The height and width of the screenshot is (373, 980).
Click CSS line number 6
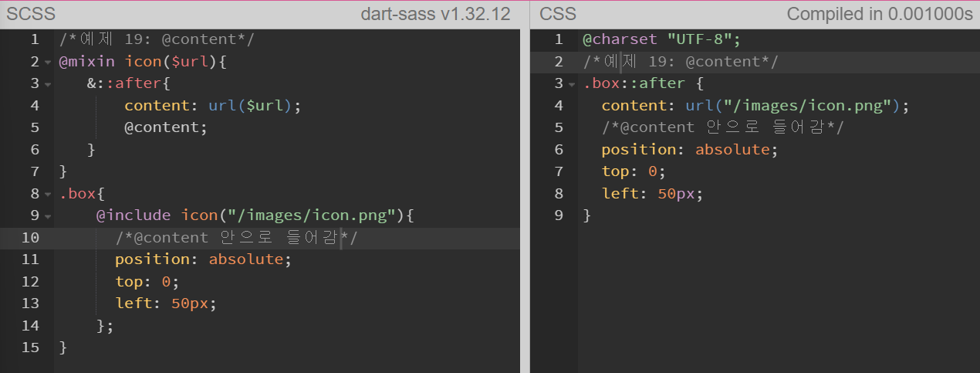point(559,150)
